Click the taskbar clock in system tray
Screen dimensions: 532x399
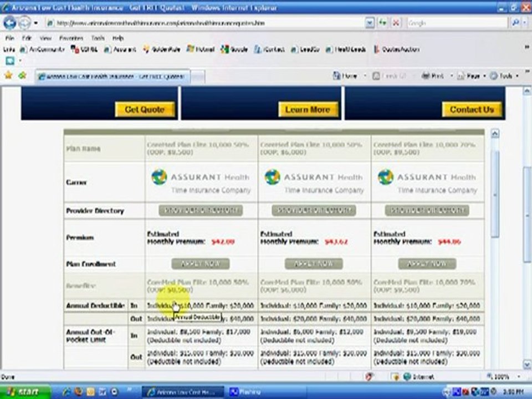click(512, 392)
